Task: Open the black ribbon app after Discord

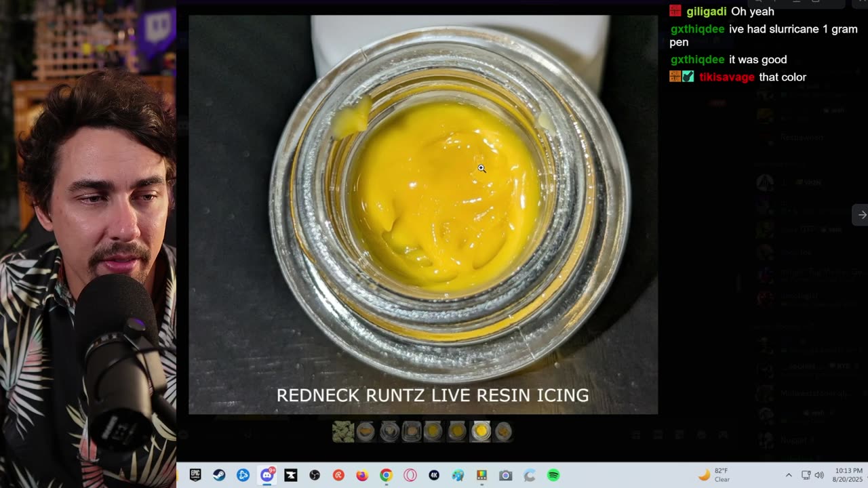Action: coord(291,475)
